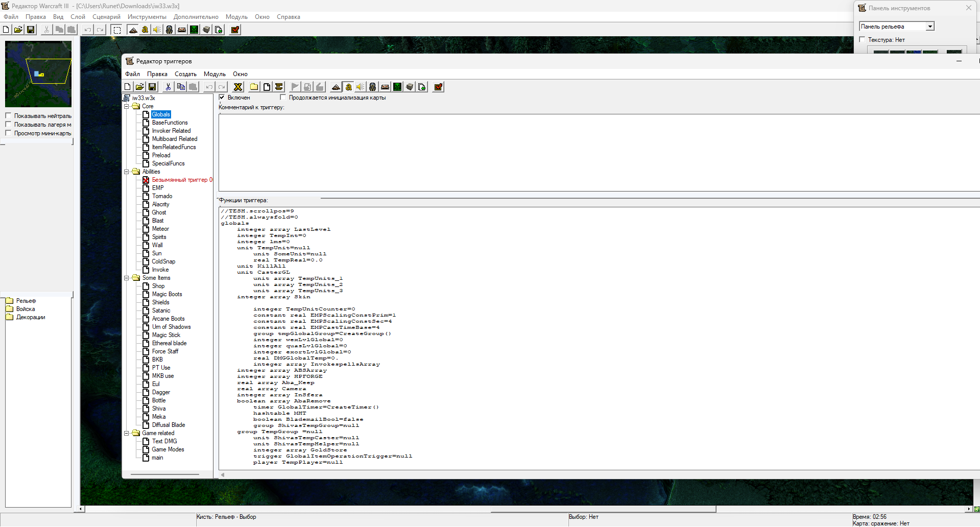Image resolution: width=980 pixels, height=527 pixels.
Task: Select 'Декорации' folder in left panel
Action: 31,317
